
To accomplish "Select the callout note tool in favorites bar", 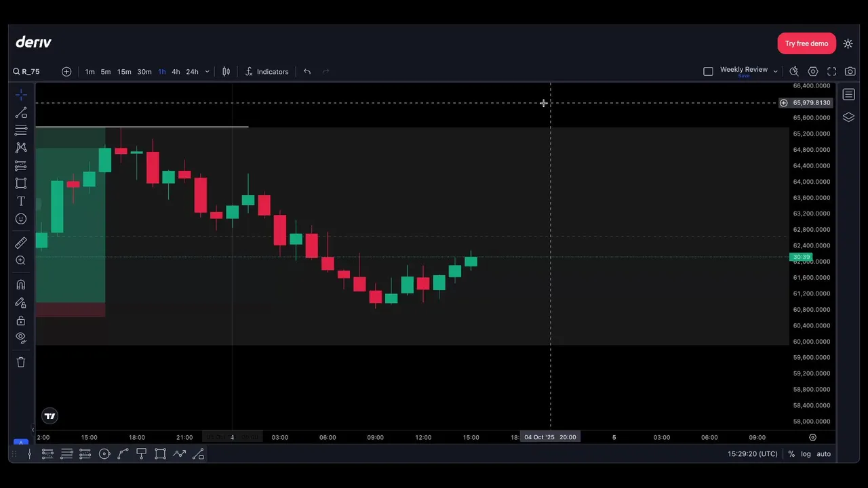I will point(141,454).
